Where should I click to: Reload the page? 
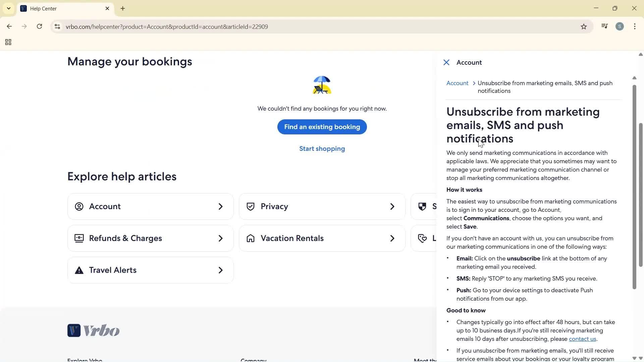39,26
